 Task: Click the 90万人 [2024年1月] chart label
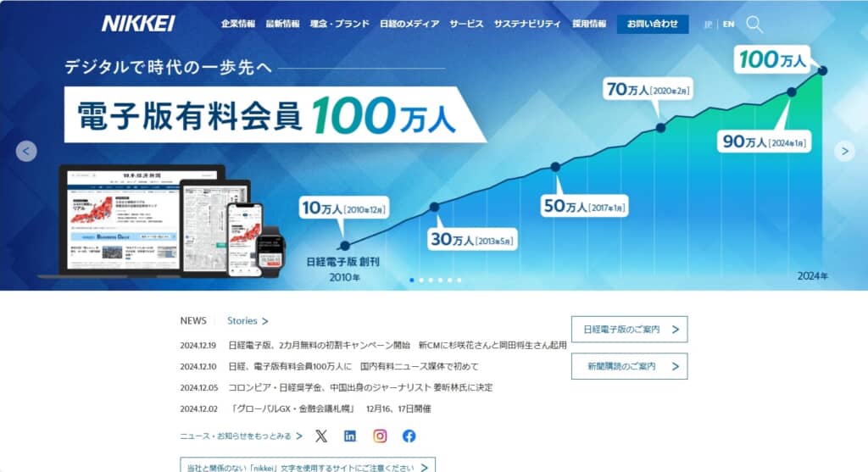[x=764, y=142]
